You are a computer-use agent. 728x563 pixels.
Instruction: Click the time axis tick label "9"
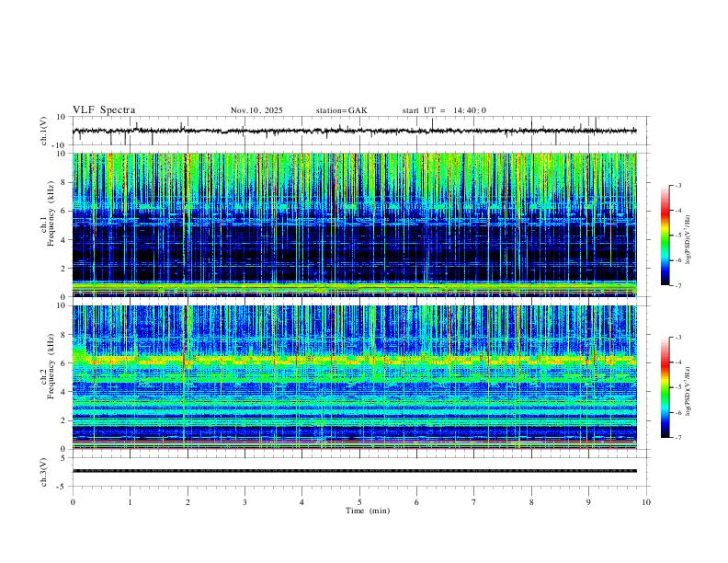(x=588, y=502)
